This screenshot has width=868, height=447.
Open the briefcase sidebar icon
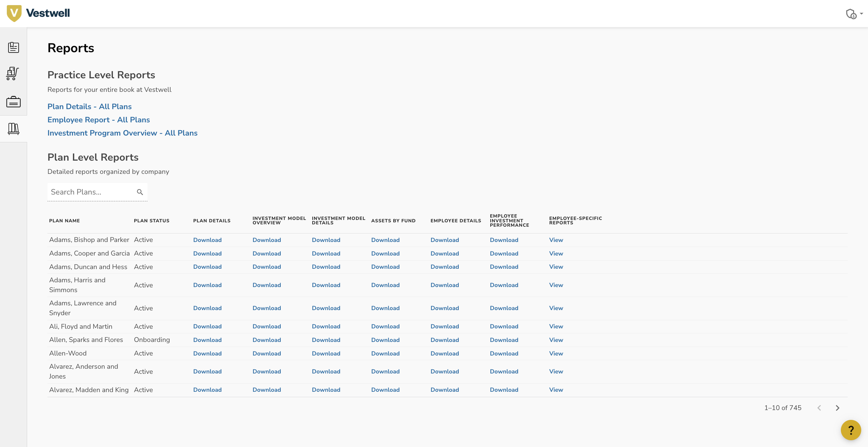[x=14, y=102]
